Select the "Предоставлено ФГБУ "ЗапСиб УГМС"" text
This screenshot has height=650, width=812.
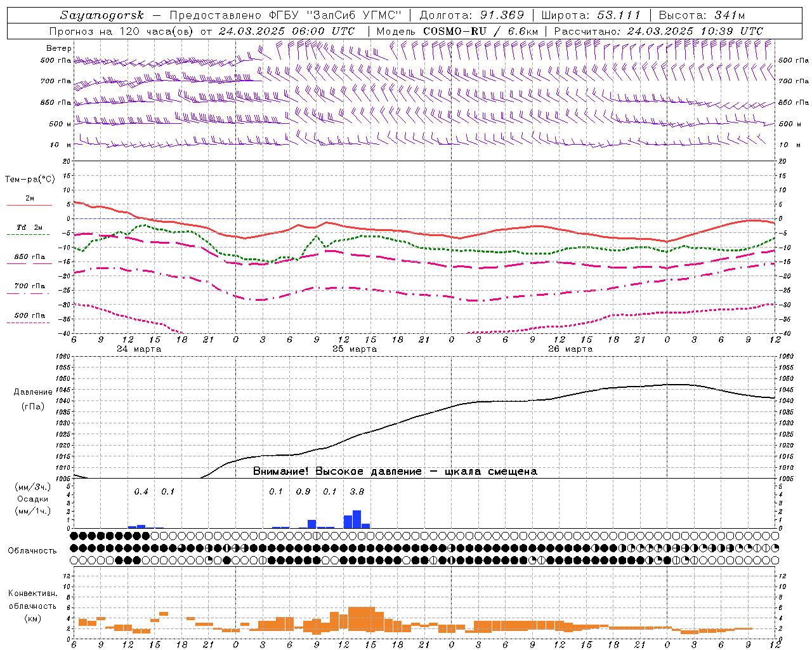[285, 15]
